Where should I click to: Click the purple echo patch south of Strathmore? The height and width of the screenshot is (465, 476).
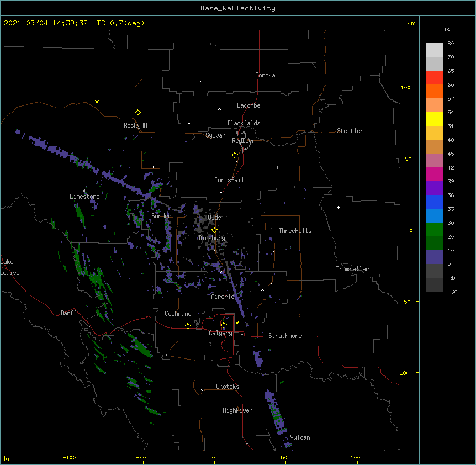(x=258, y=359)
